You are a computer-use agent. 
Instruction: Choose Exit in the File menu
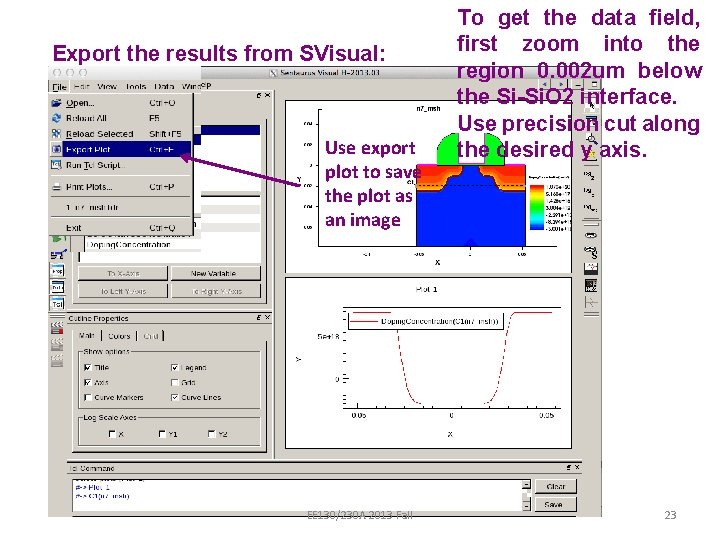pos(120,228)
